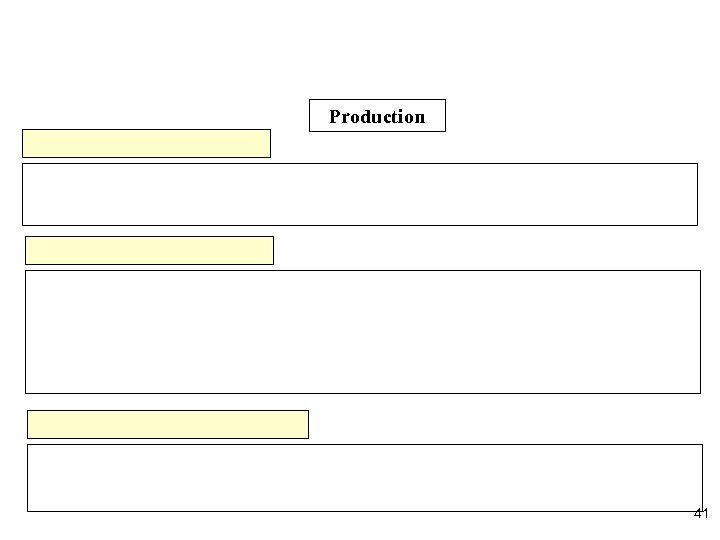This screenshot has width=720, height=540.
Task: Select the bottom, widest yellow box
Action: click(168, 424)
